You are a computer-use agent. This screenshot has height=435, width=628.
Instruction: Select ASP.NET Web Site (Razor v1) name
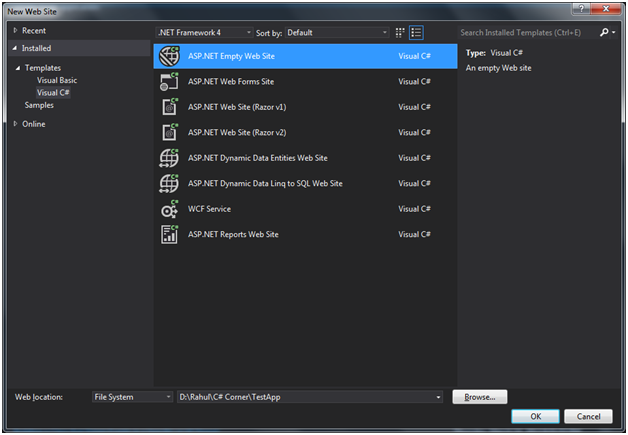(x=237, y=107)
